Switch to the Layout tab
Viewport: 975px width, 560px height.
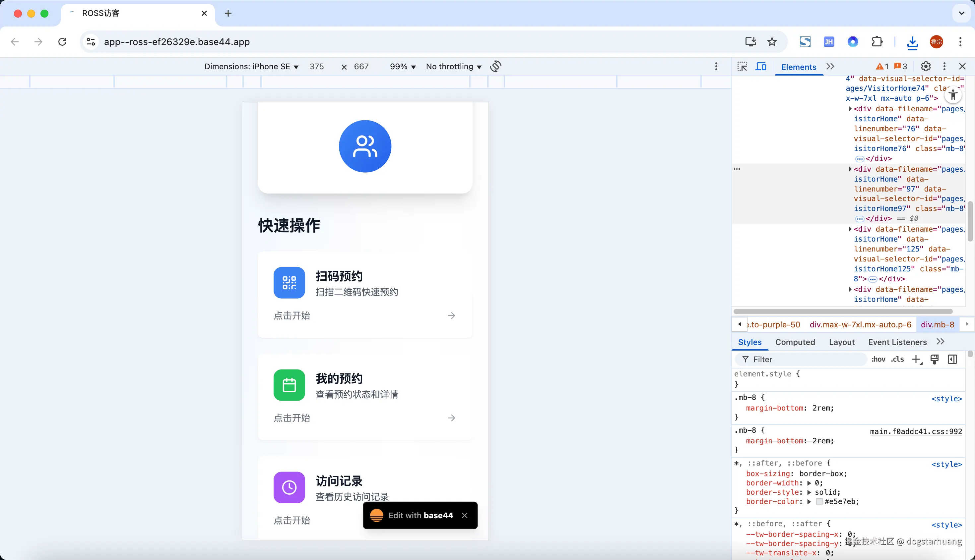[841, 342]
